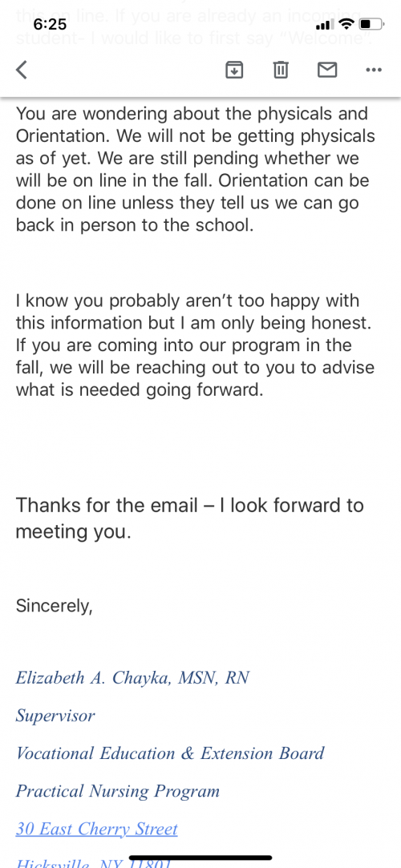Viewport: 401px width, 868px height.
Task: Tap the cellular signal bars icon
Action: pos(325,25)
